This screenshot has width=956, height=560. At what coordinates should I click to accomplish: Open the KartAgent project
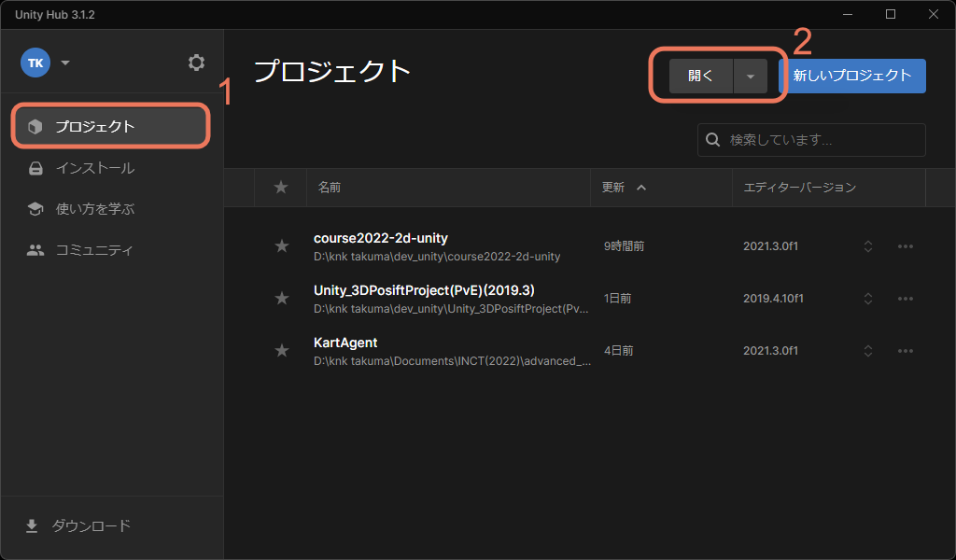[x=345, y=343]
